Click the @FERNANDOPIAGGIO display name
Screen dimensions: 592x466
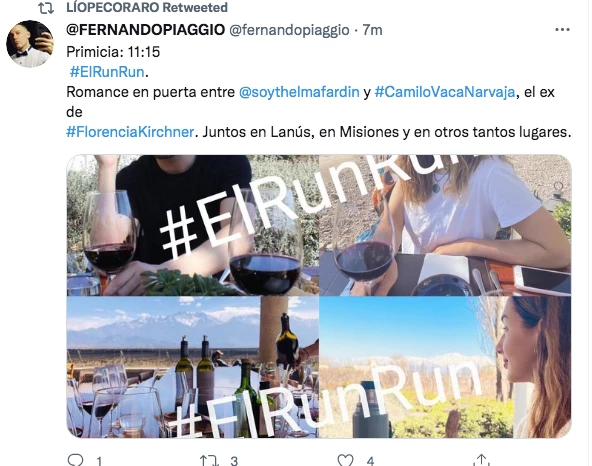(145, 29)
